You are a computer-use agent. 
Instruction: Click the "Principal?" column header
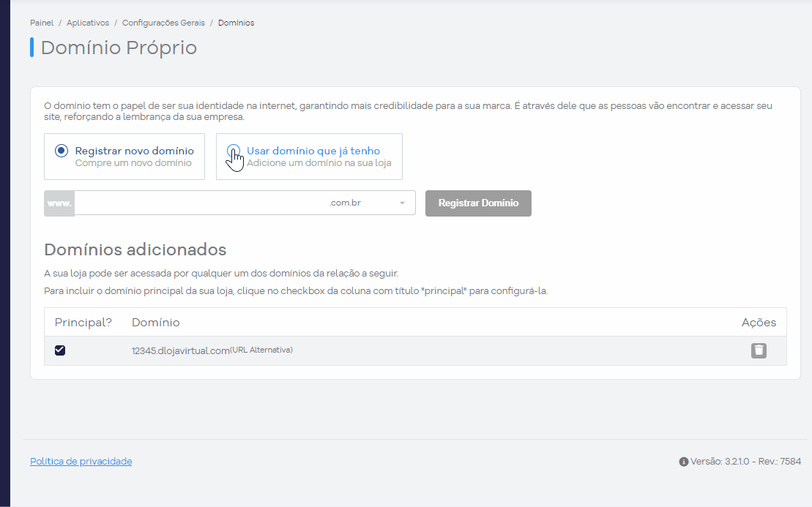point(83,323)
